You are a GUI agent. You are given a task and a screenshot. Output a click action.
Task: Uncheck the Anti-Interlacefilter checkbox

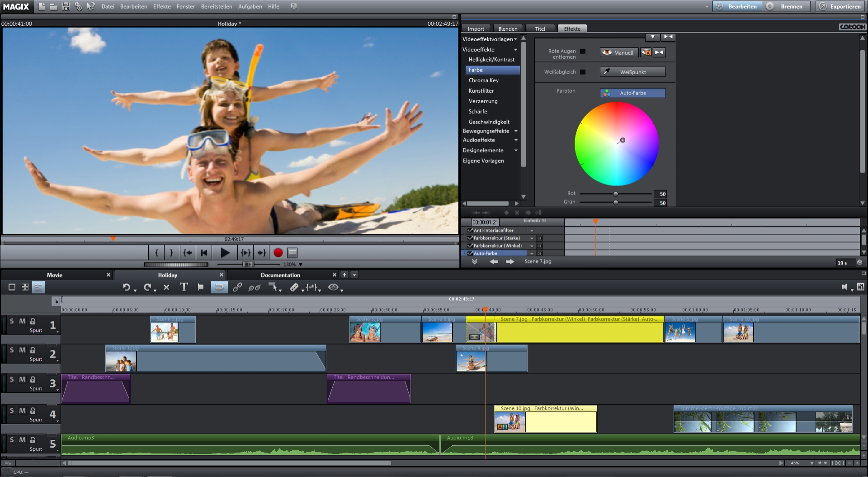click(470, 230)
